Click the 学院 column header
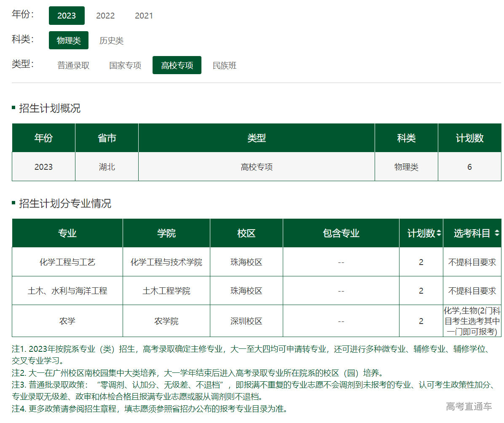Screen dimensions: 504x423 coord(166,233)
